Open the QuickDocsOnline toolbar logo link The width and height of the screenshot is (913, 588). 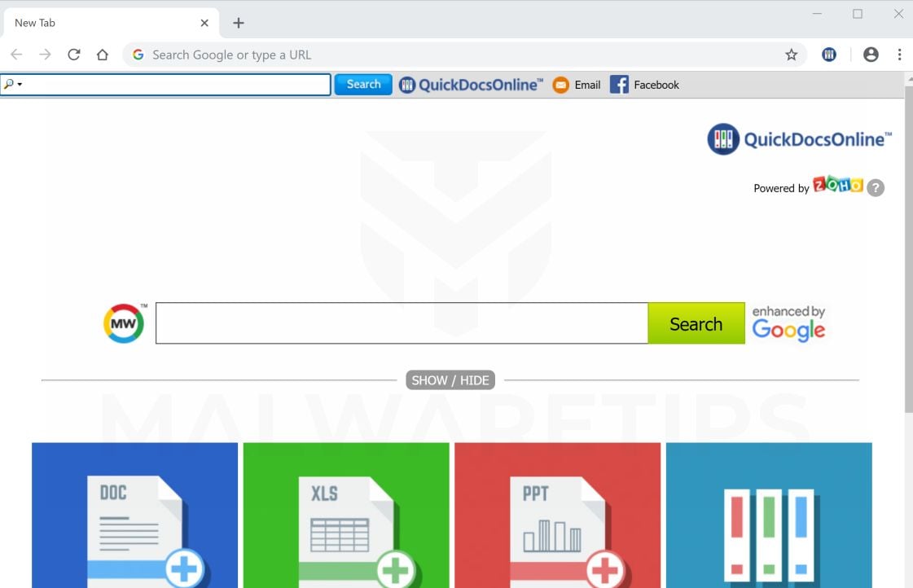[x=471, y=85]
